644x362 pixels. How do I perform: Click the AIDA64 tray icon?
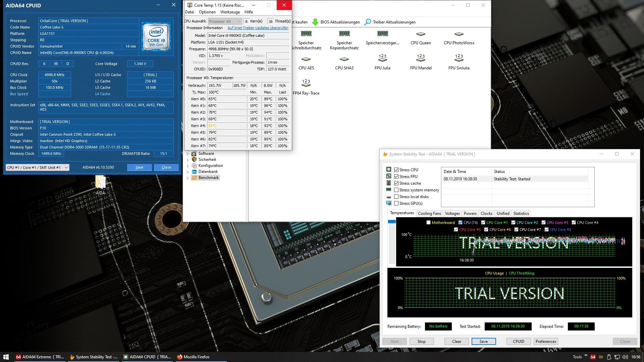click(593, 357)
